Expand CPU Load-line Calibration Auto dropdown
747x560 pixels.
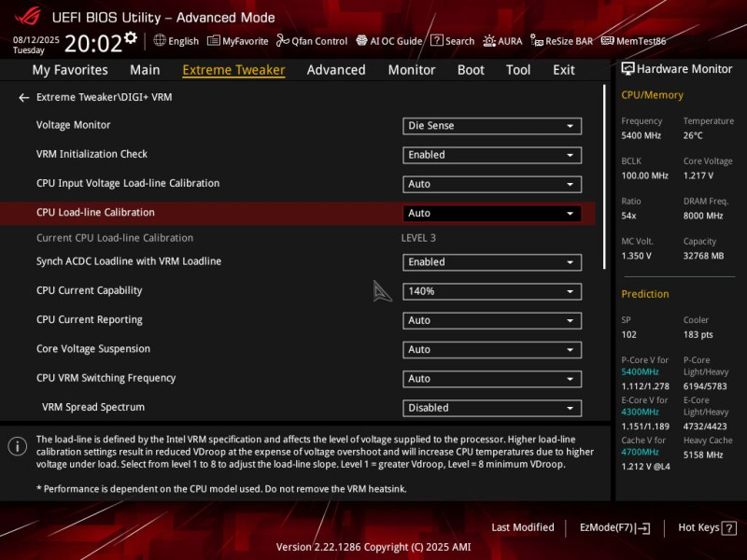tap(492, 213)
